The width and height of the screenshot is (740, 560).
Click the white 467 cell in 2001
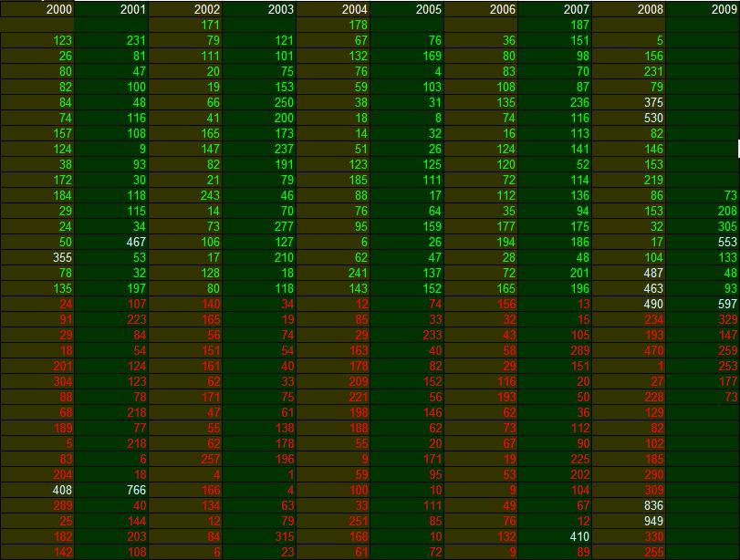point(111,242)
